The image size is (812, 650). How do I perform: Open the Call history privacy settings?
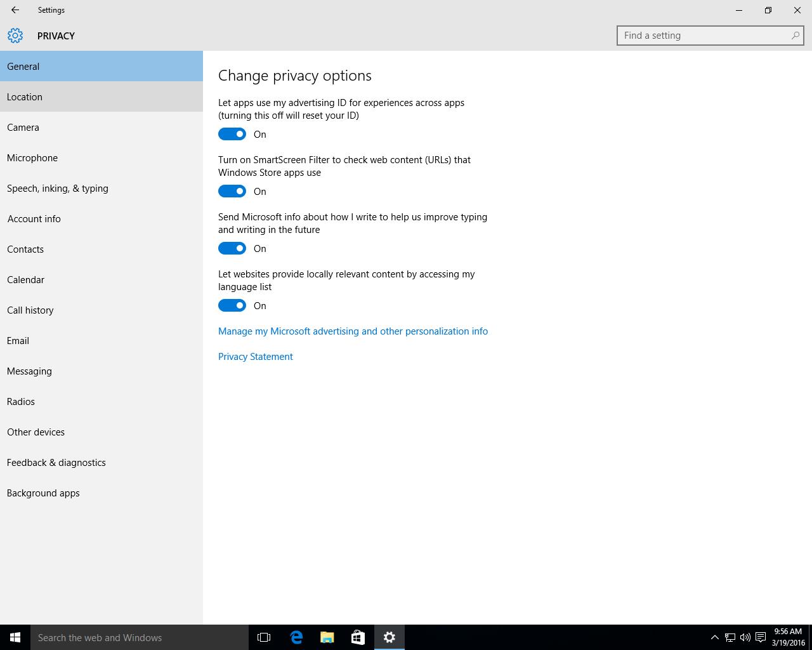click(101, 310)
